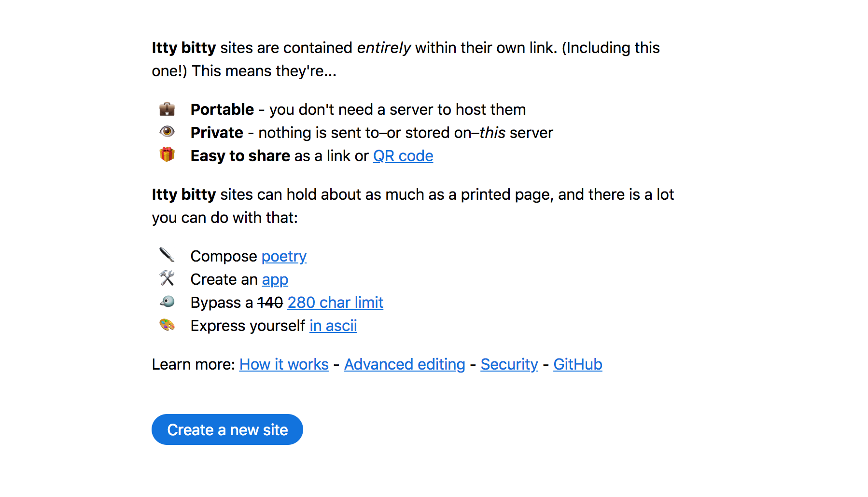
Task: Click the artist palette emoji
Action: [x=167, y=325]
